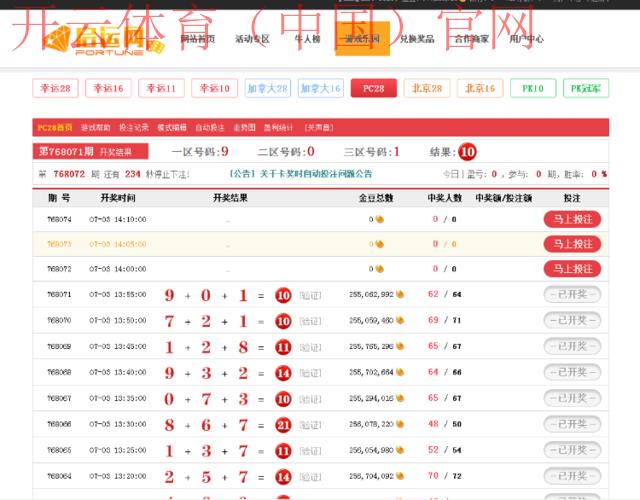Open the 网站首页 menu item
Screen dimensions: 640x500
tap(198, 39)
